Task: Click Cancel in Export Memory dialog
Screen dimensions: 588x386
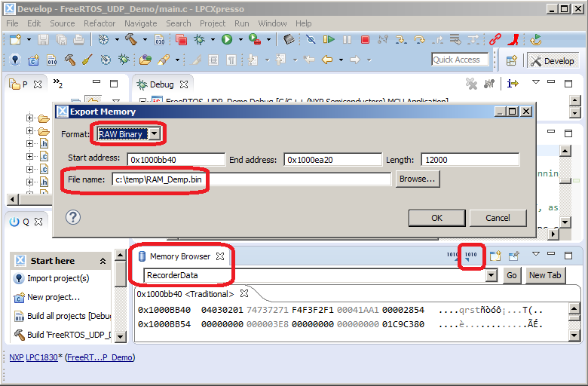Action: tap(498, 218)
